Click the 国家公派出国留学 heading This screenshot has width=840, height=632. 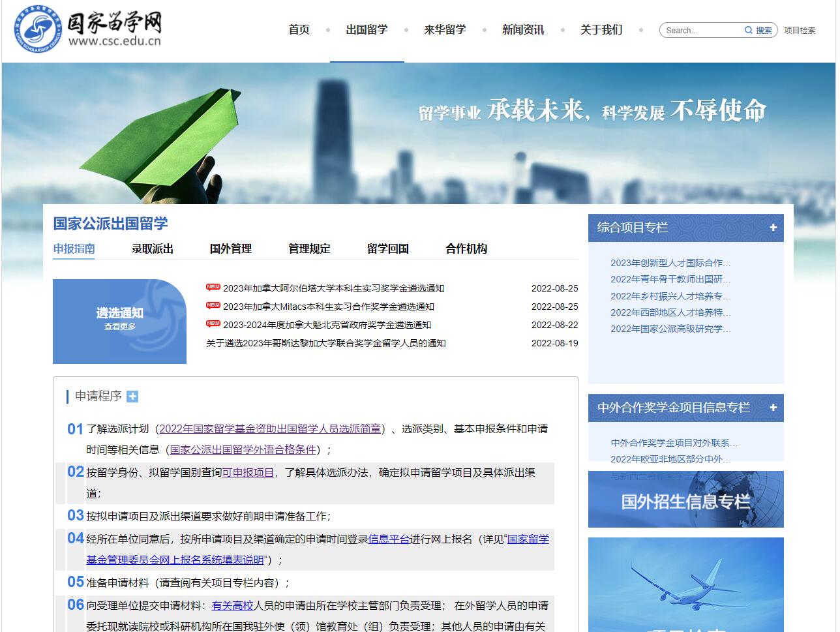pos(110,224)
